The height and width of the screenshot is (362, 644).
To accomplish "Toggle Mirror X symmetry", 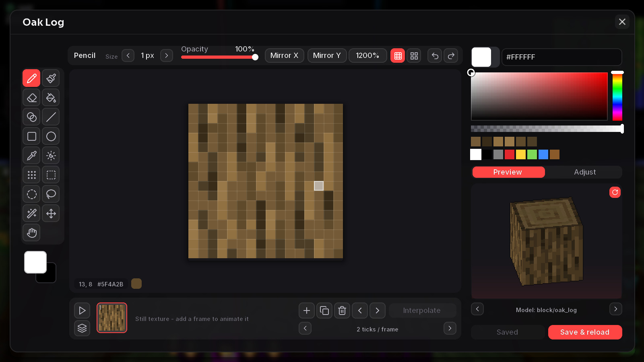I will coord(284,56).
